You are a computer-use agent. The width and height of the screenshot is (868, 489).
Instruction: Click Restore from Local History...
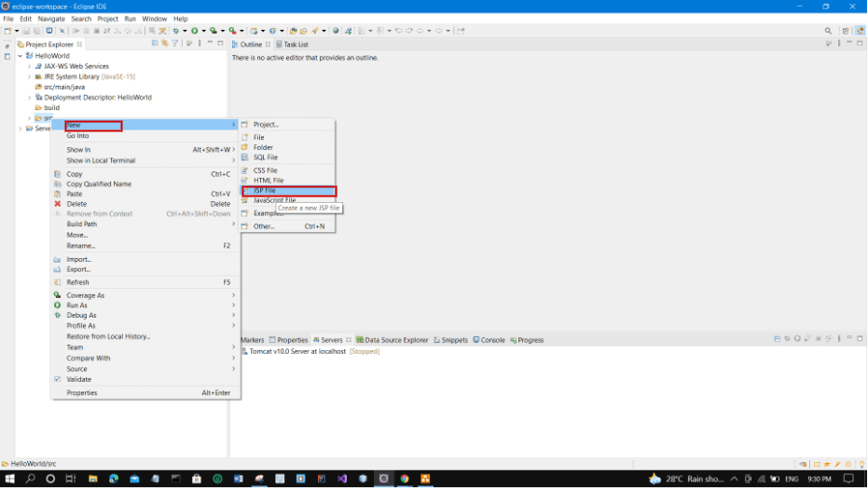click(145, 336)
